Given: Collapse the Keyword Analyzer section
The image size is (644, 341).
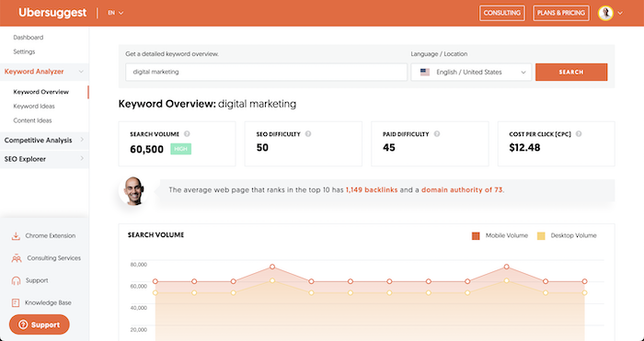Looking at the screenshot, I should point(44,72).
